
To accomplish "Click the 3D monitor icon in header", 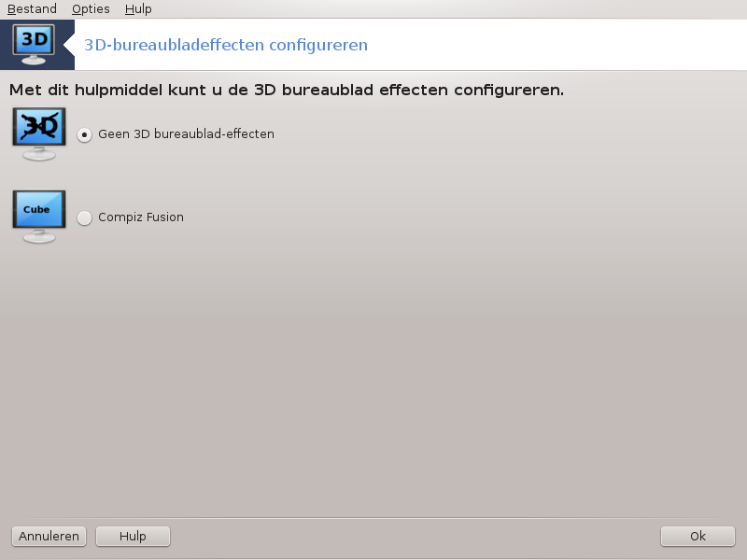I will pos(34,44).
